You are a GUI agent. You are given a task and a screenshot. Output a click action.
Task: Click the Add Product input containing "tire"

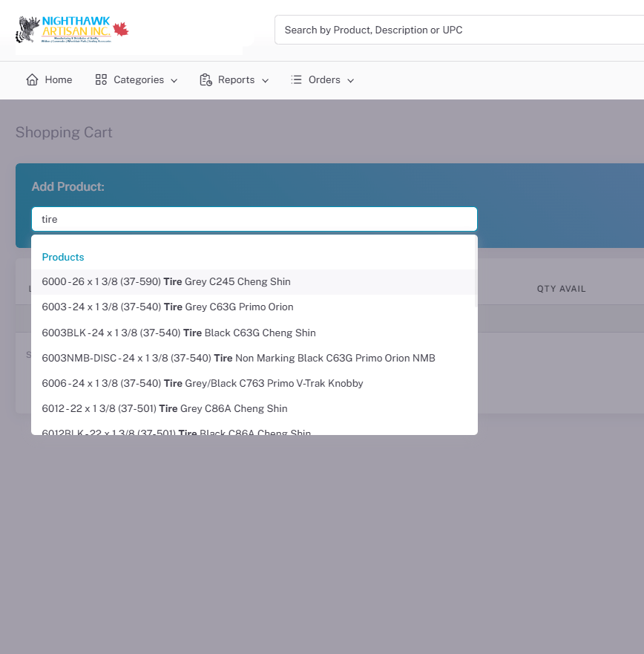click(x=254, y=219)
